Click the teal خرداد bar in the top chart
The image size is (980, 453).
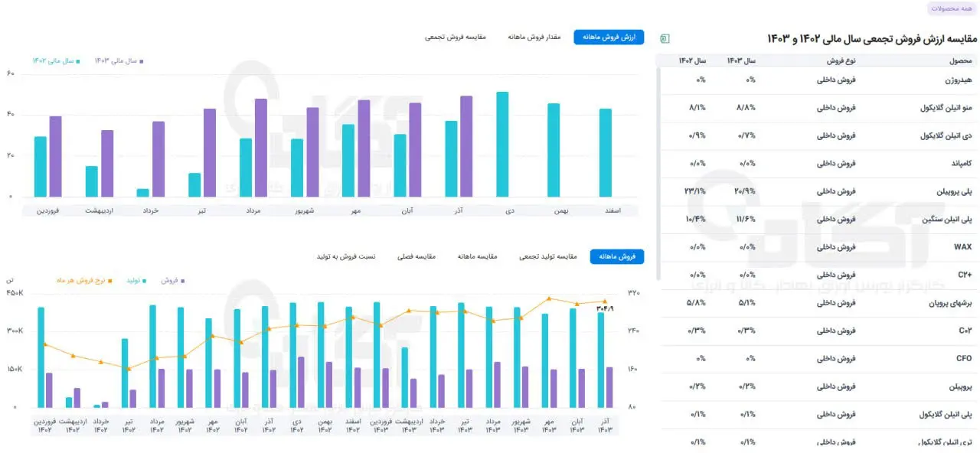pyautogui.click(x=142, y=193)
